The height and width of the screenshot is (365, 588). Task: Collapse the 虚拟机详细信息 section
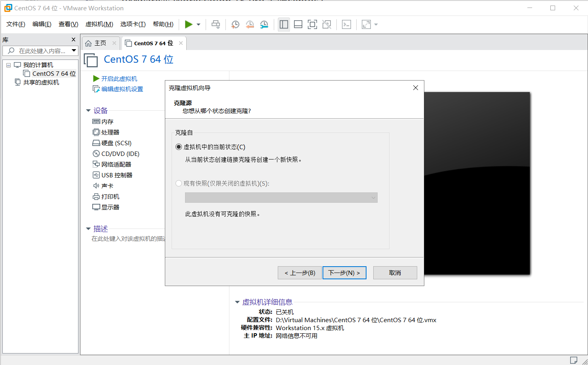point(237,302)
